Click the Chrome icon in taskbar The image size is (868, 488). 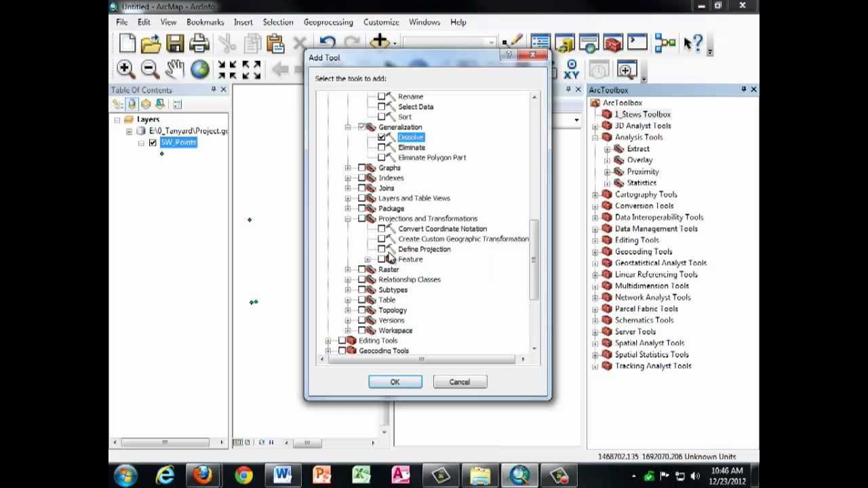(243, 475)
